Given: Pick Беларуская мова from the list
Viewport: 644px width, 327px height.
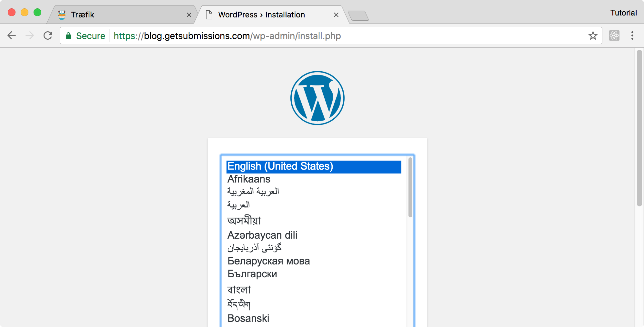Looking at the screenshot, I should (x=314, y=261).
